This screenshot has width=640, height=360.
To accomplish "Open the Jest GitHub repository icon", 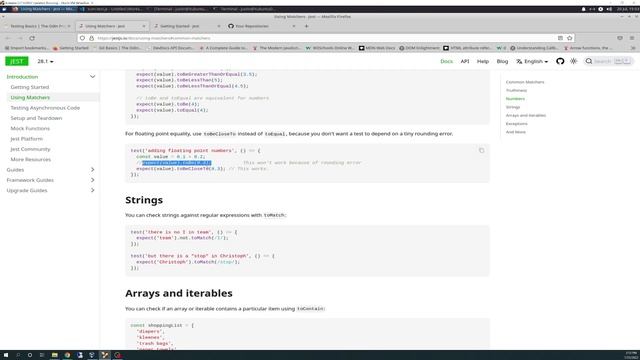I will pos(560,61).
